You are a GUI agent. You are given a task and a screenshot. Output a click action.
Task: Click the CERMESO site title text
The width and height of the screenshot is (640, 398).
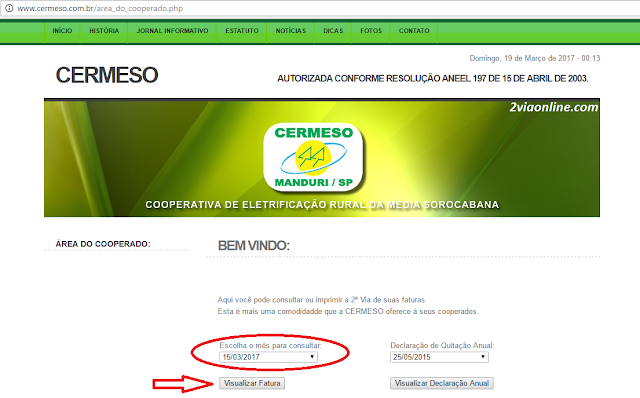(107, 75)
